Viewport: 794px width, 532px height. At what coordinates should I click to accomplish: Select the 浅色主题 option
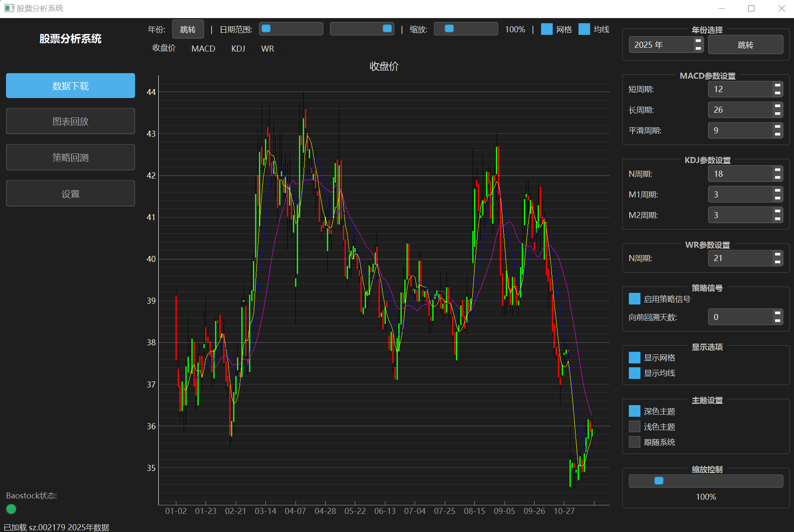[634, 427]
